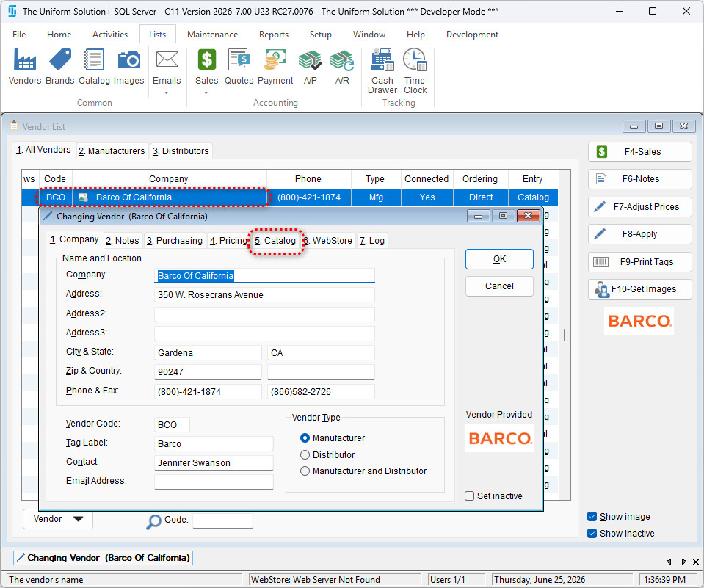Expand the Emails ribbon dropdown arrow
This screenshot has width=704, height=588.
[x=167, y=93]
